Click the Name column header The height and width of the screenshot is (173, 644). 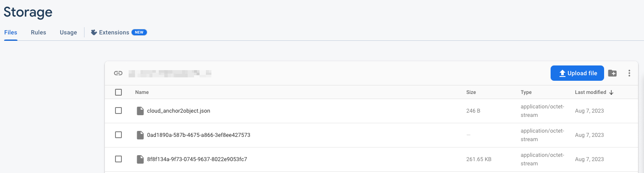[142, 92]
